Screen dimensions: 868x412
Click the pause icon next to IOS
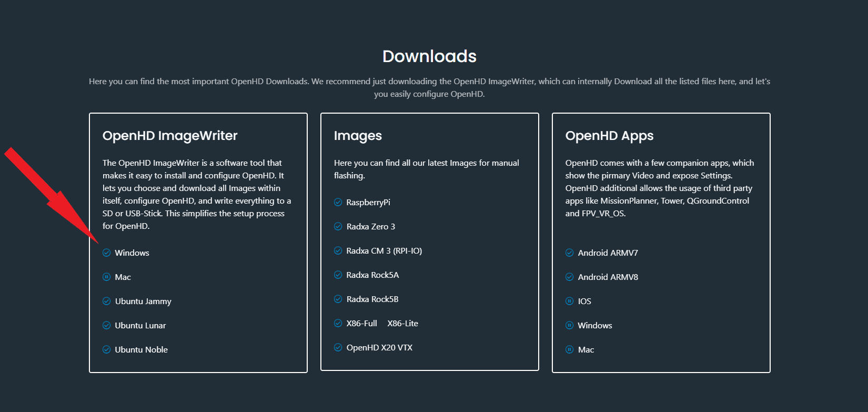coord(569,301)
